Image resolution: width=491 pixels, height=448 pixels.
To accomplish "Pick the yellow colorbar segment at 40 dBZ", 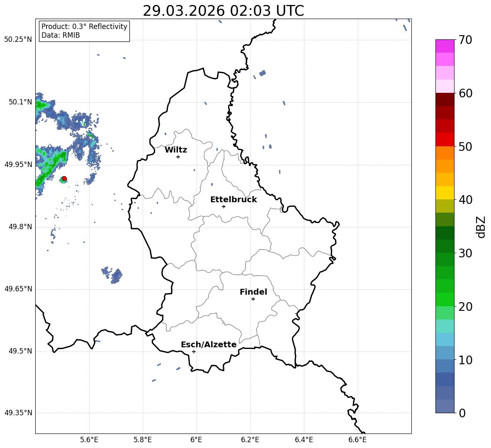I will coord(445,193).
